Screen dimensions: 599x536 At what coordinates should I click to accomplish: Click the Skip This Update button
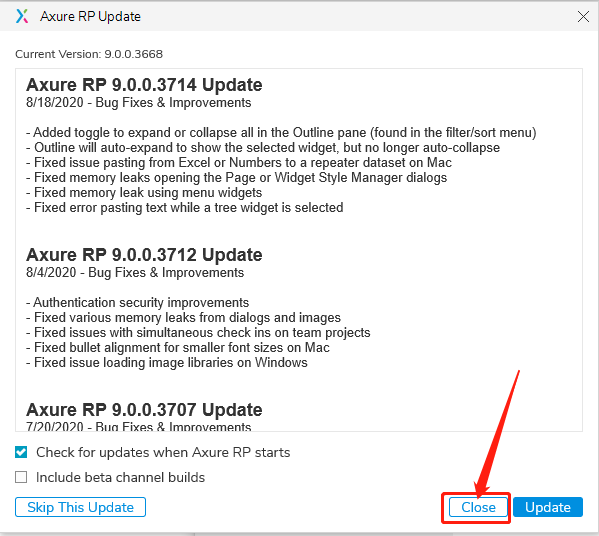point(80,507)
